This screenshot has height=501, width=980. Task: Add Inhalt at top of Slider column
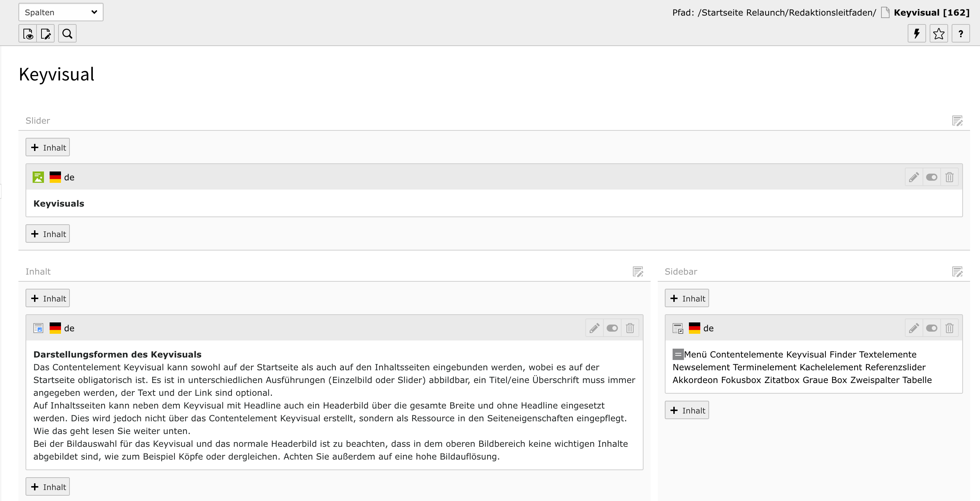click(x=48, y=147)
